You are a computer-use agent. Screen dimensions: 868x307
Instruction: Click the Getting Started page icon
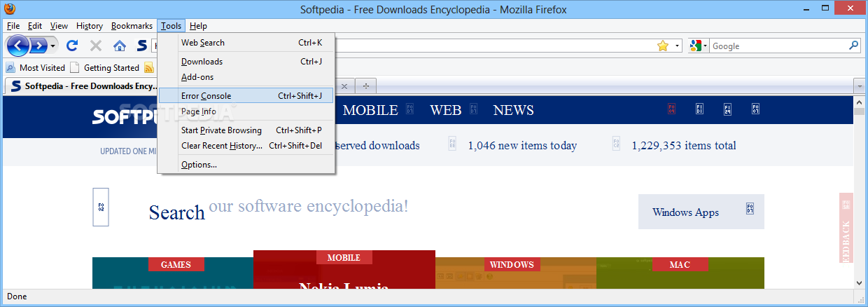[75, 68]
